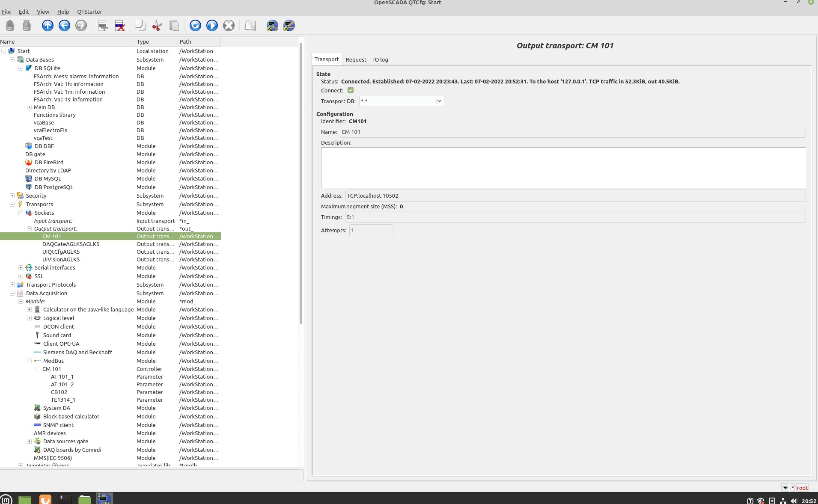
Task: Open the Transport DB dropdown
Action: [439, 101]
